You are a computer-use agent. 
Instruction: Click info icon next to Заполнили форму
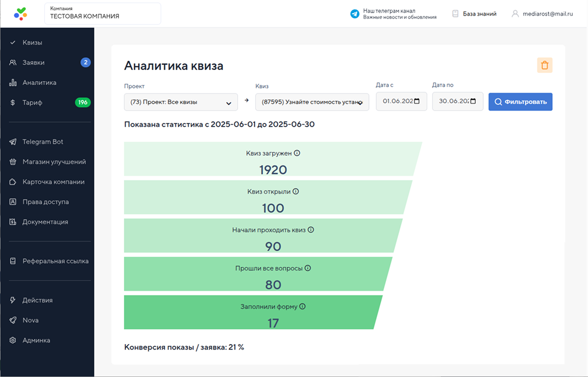tap(302, 306)
